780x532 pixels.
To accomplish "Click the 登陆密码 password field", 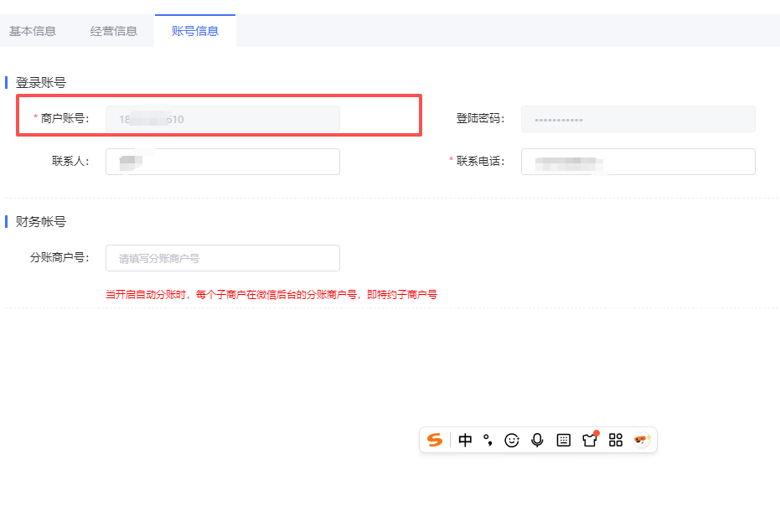I will [638, 118].
